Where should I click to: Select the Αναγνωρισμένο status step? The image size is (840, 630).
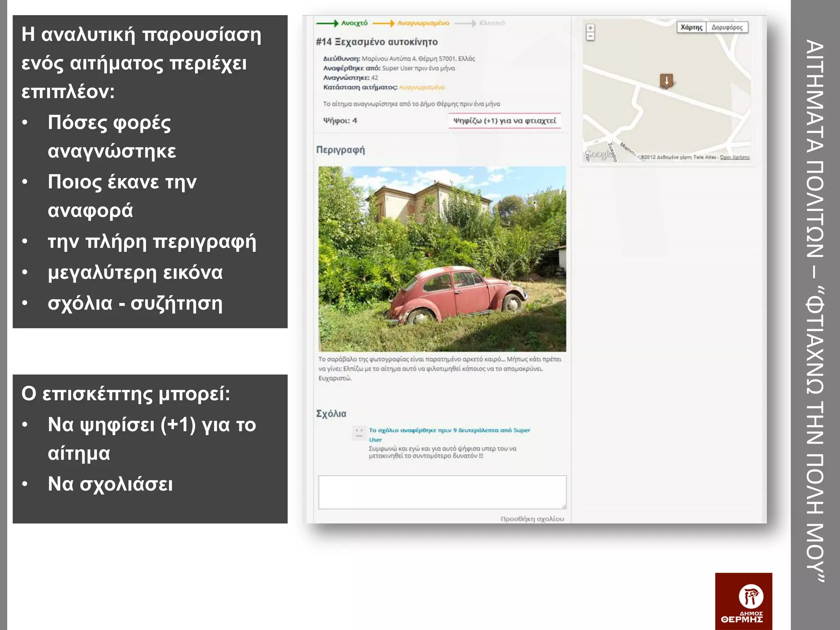tap(423, 23)
